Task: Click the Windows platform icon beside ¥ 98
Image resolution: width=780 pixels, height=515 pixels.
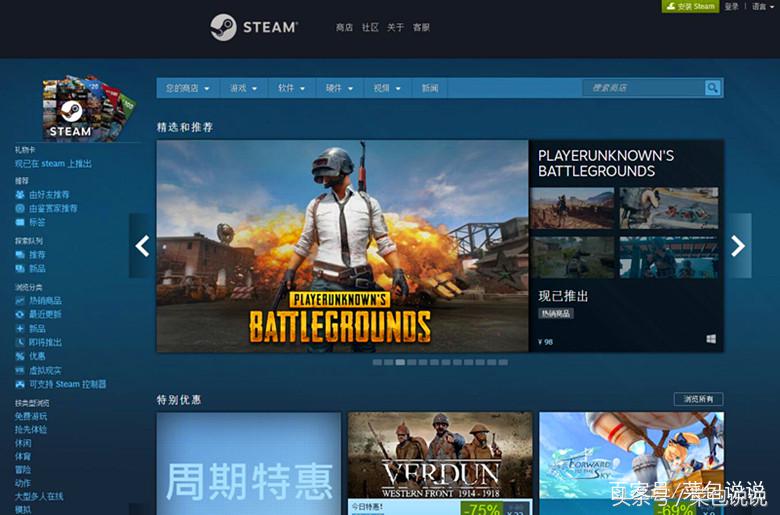Action: coord(711,339)
